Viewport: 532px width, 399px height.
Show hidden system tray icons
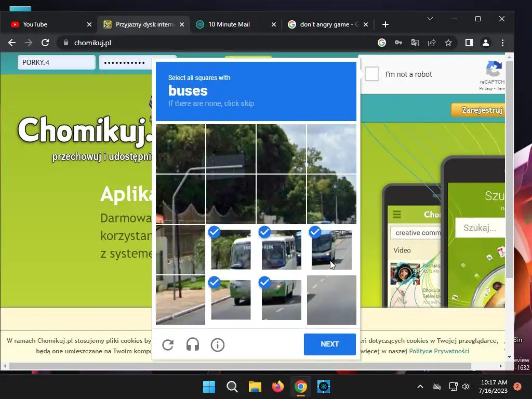pos(420,387)
